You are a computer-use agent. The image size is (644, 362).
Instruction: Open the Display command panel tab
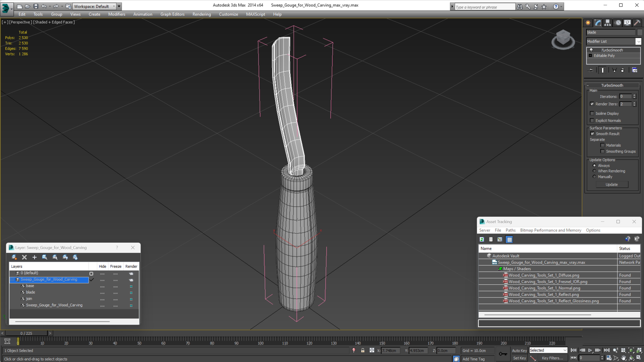[x=627, y=23]
